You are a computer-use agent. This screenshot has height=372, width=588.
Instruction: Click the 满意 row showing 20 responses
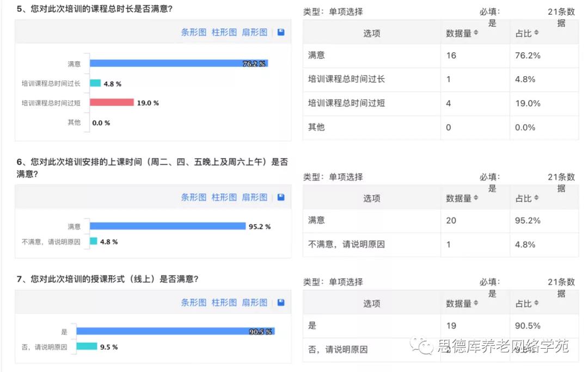(440, 220)
